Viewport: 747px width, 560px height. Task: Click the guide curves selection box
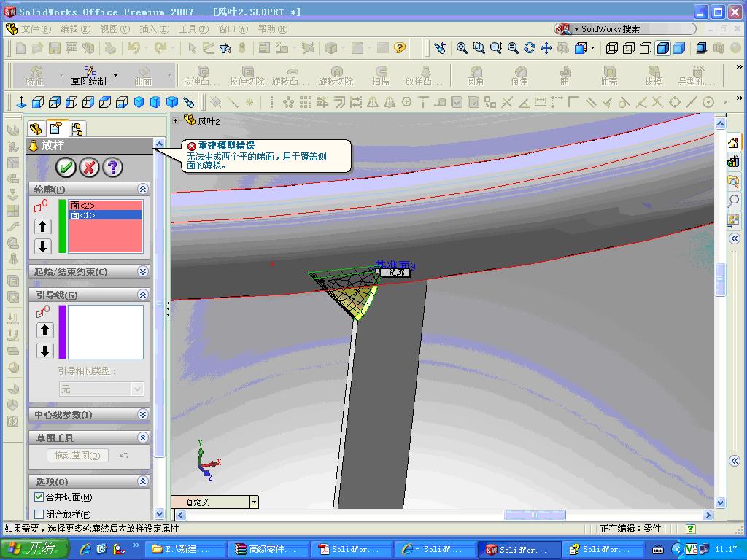tap(106, 332)
